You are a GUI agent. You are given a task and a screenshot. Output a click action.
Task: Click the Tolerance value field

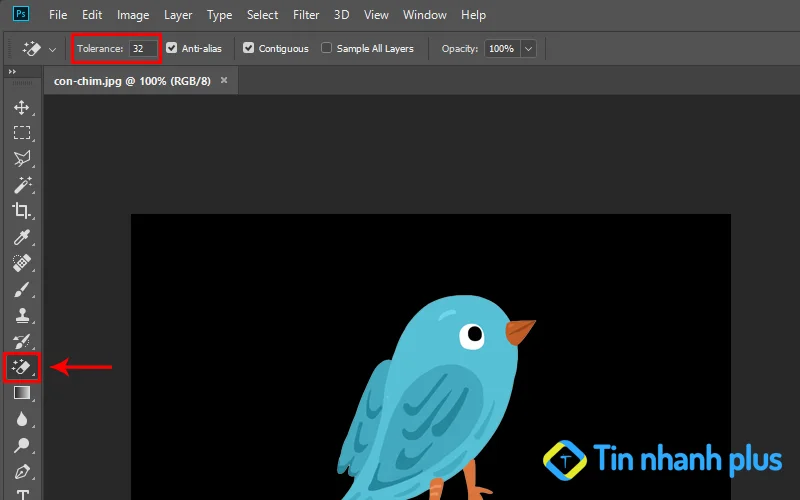142,48
